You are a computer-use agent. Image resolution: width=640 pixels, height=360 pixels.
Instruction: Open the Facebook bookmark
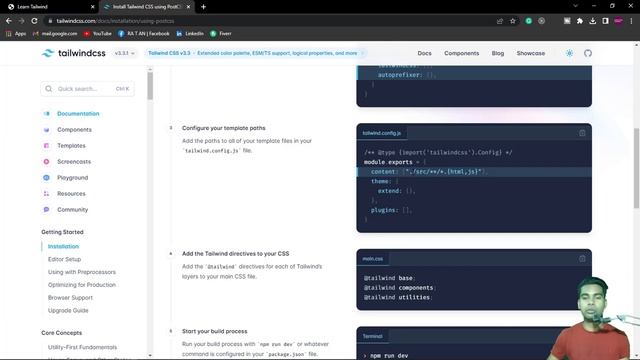pyautogui.click(x=144, y=33)
